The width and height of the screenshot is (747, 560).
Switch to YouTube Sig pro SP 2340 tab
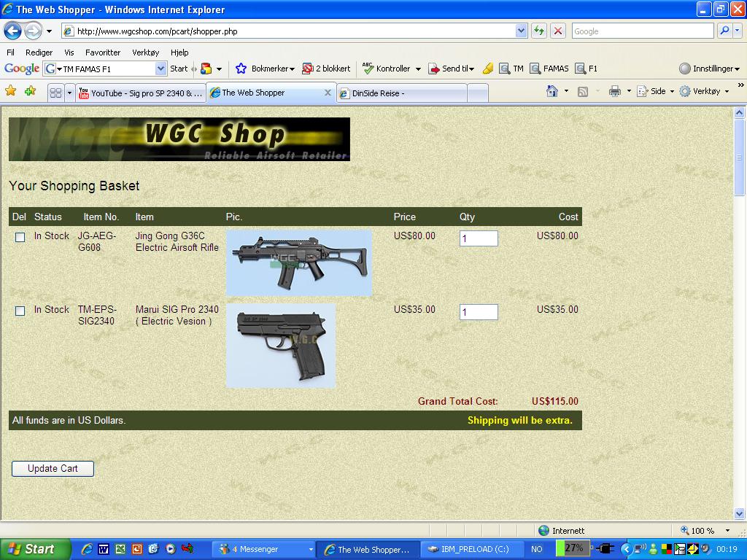point(141,93)
